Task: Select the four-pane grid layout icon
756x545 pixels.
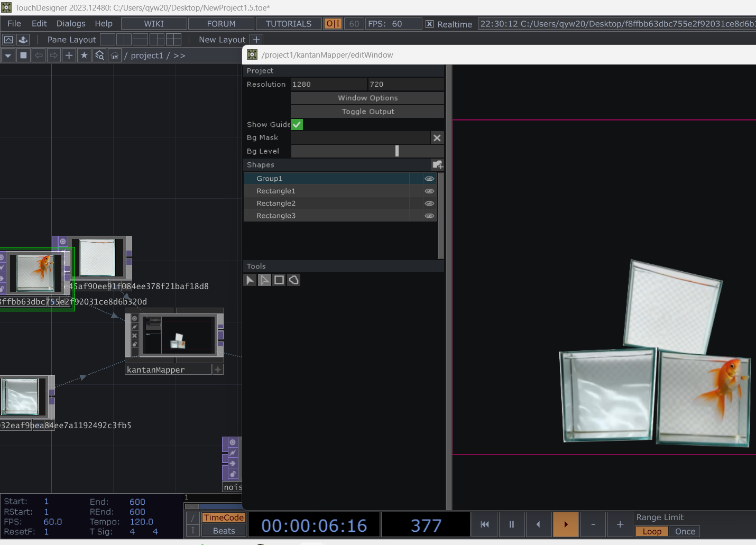Action: (174, 39)
